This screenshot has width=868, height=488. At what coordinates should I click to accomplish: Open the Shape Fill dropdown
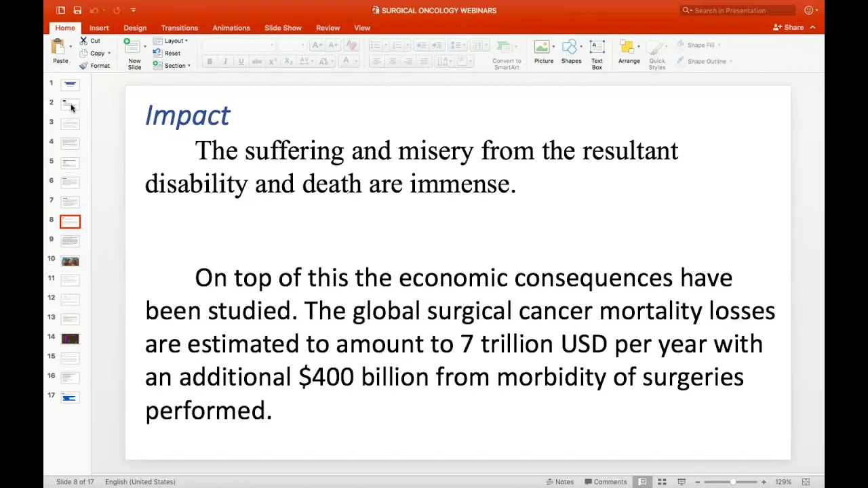(x=698, y=45)
